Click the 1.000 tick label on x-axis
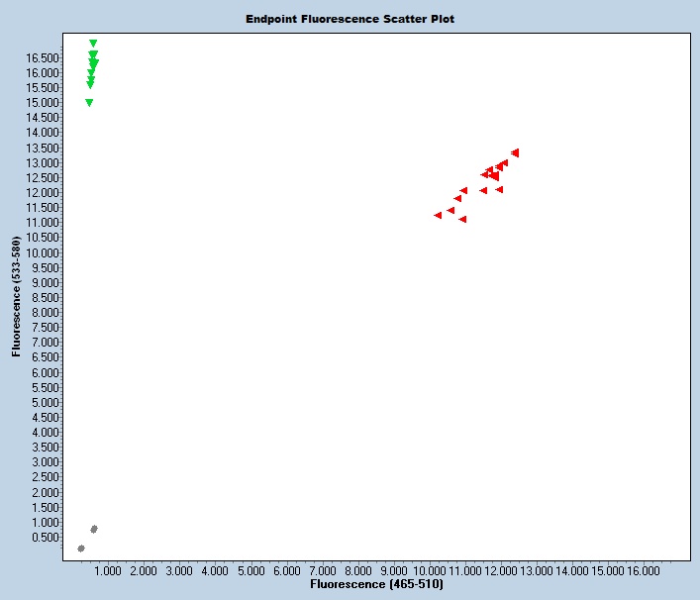 click(107, 571)
